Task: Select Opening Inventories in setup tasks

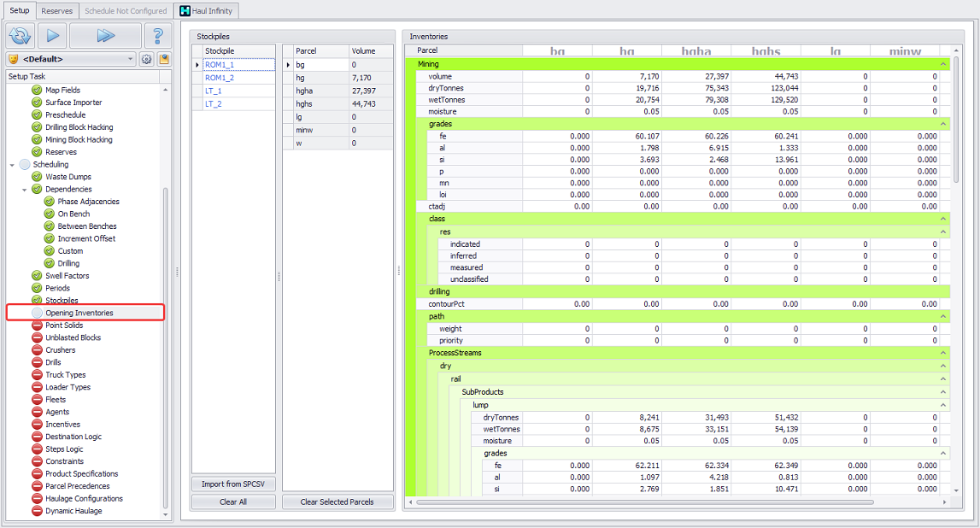Action: 79,313
